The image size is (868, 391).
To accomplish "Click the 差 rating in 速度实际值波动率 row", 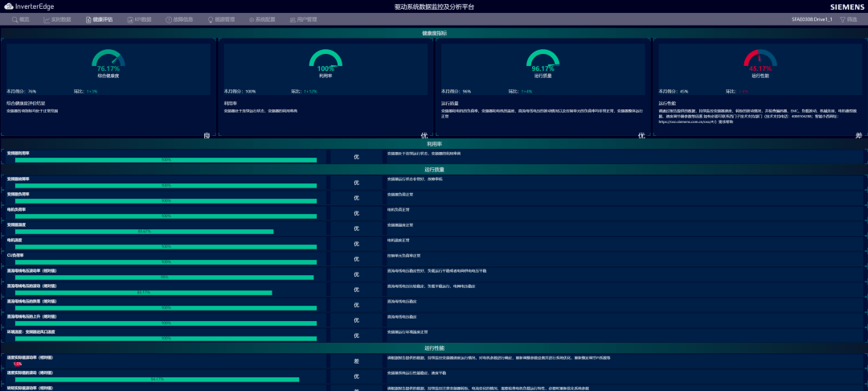I will [357, 361].
